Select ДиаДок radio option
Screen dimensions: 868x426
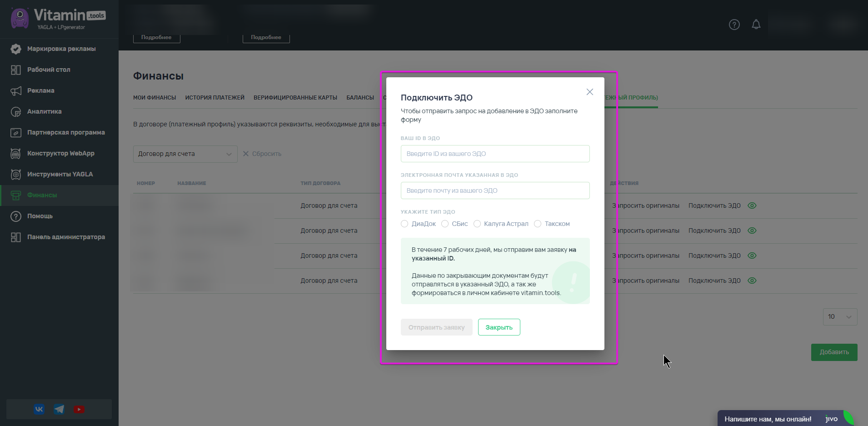[x=404, y=224]
